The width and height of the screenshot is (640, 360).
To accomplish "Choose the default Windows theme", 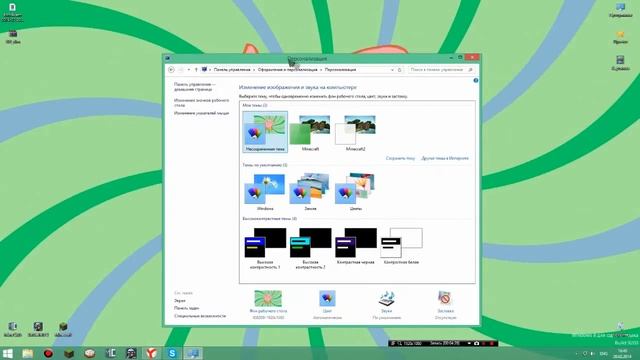I will (265, 191).
